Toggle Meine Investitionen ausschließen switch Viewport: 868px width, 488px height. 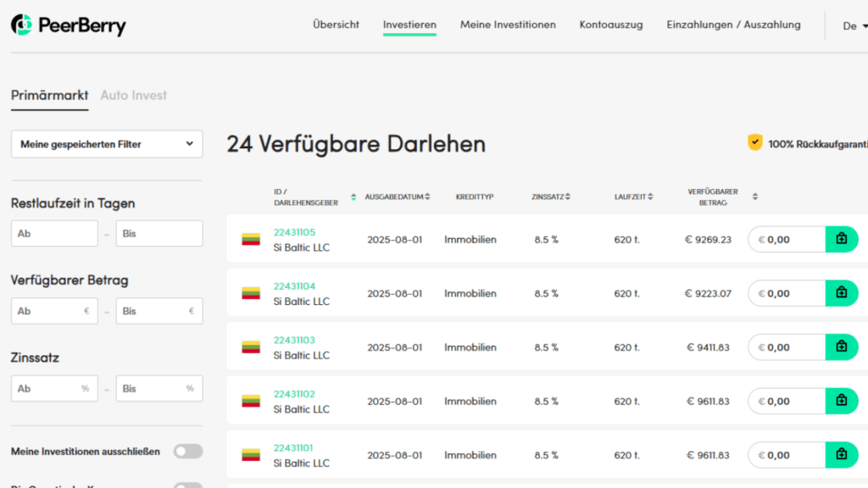[188, 452]
